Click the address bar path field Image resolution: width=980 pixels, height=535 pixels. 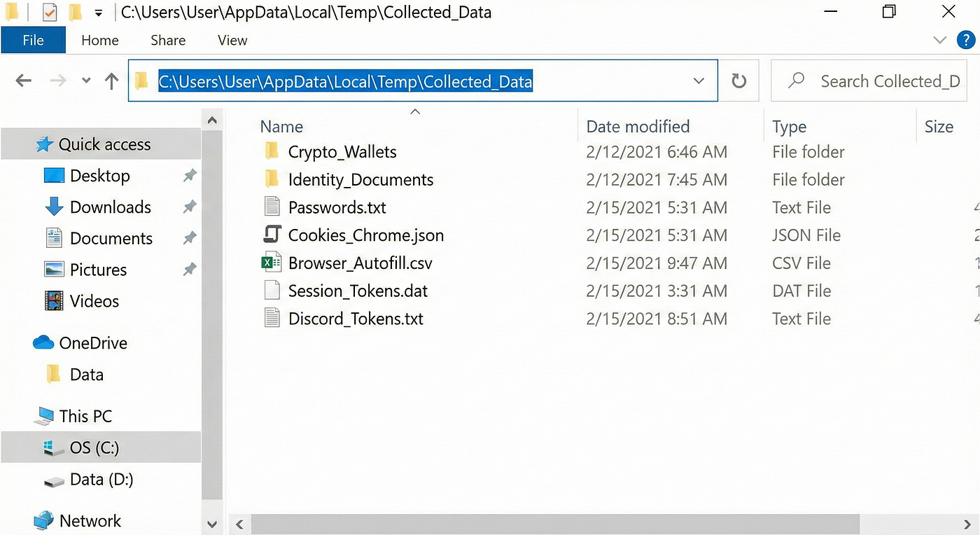tap(423, 81)
